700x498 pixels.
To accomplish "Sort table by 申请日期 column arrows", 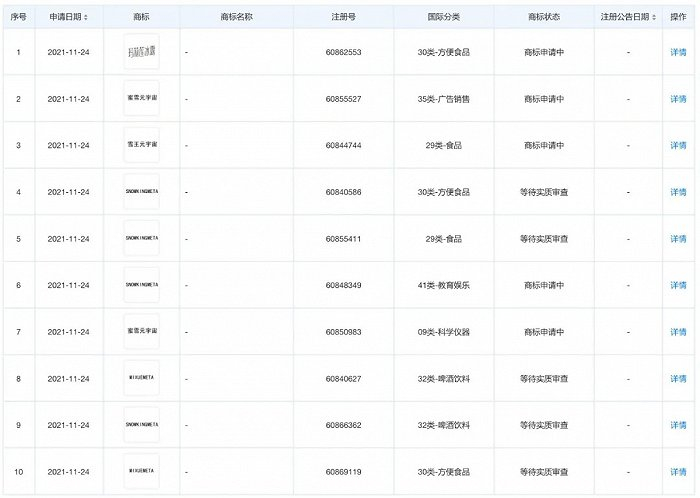I will [x=86, y=18].
